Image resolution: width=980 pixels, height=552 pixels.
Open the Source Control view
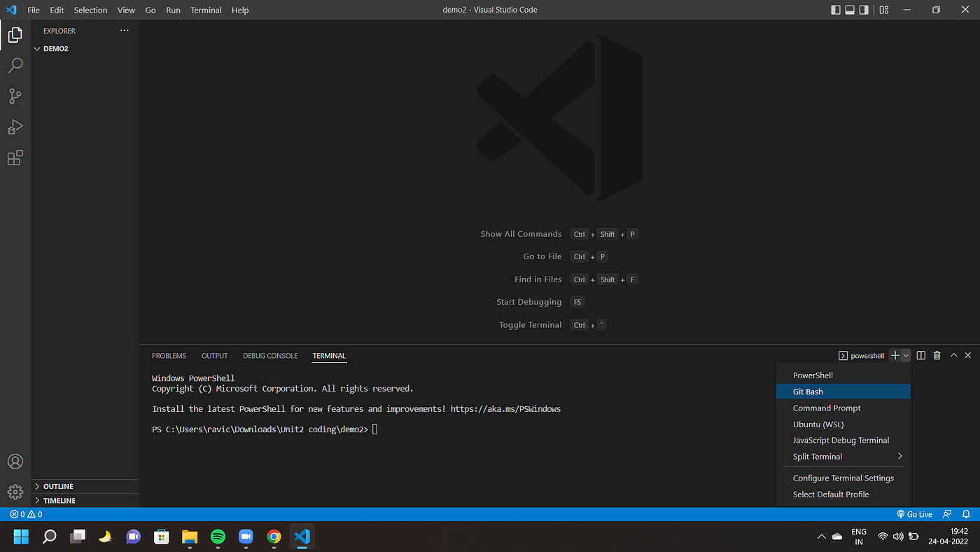pos(15,96)
